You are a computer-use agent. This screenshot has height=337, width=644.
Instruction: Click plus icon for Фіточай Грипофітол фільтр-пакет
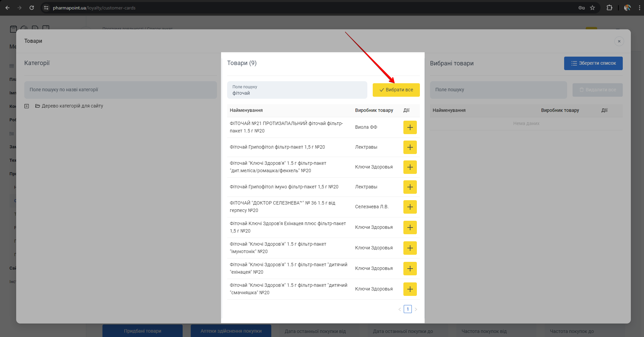point(410,147)
